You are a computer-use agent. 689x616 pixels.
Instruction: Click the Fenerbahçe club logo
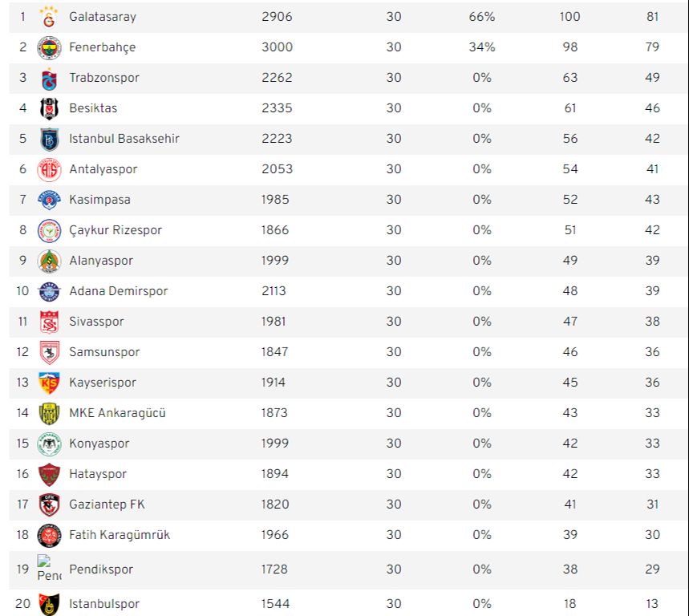coord(49,47)
